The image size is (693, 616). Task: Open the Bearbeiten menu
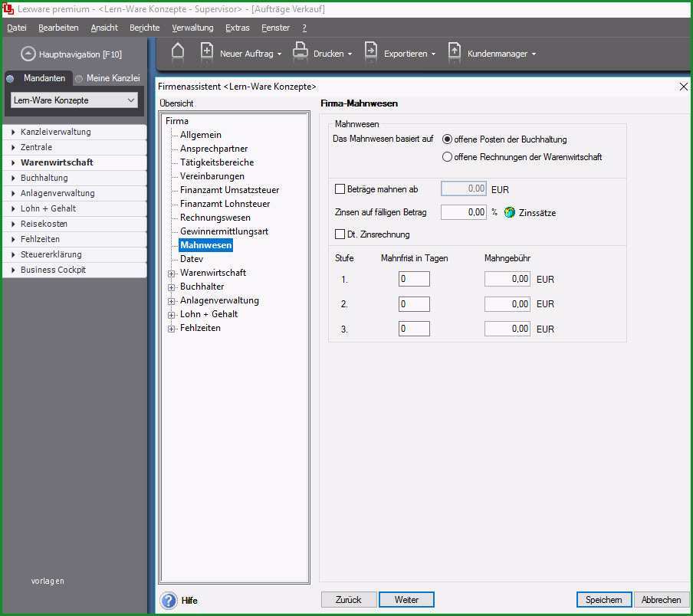click(x=58, y=28)
